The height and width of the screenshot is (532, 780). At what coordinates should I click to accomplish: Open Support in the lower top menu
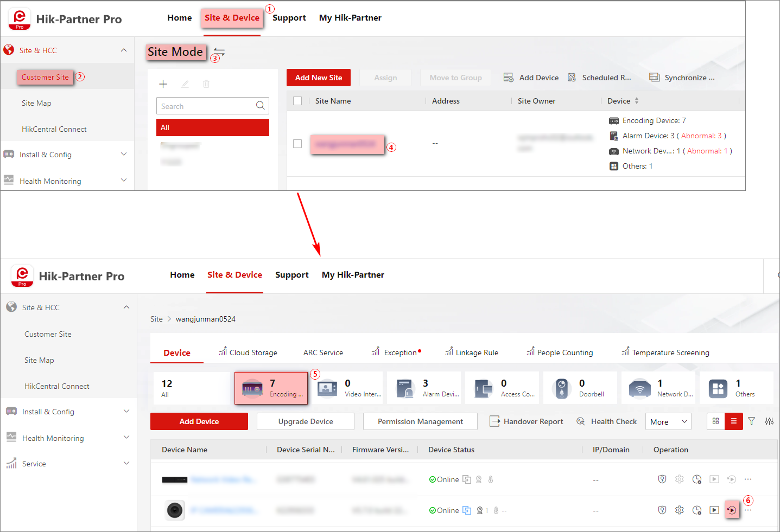coord(292,275)
